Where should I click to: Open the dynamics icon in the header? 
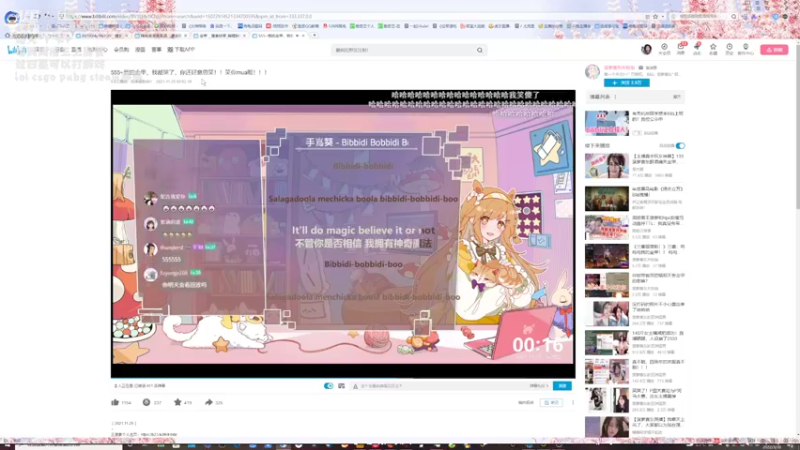(697, 48)
